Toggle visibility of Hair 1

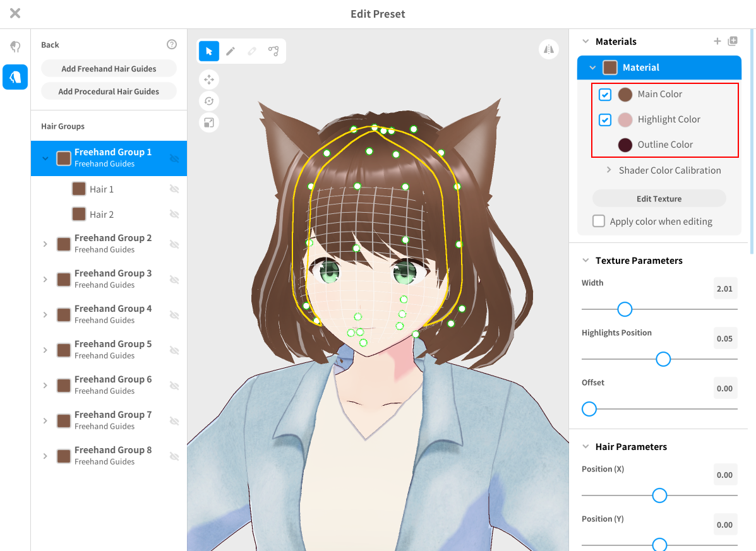[174, 189]
